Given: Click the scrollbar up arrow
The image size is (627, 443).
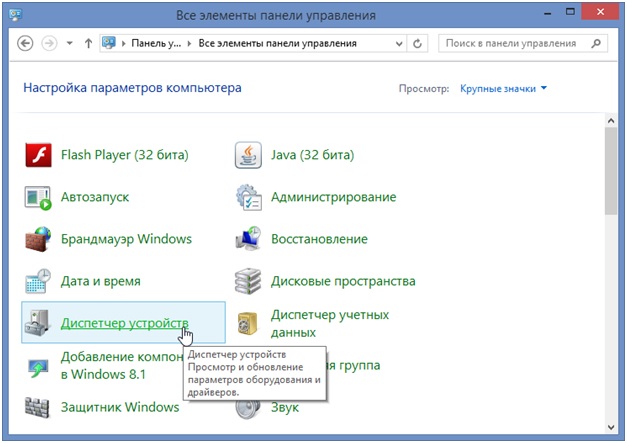Looking at the screenshot, I should 611,120.
